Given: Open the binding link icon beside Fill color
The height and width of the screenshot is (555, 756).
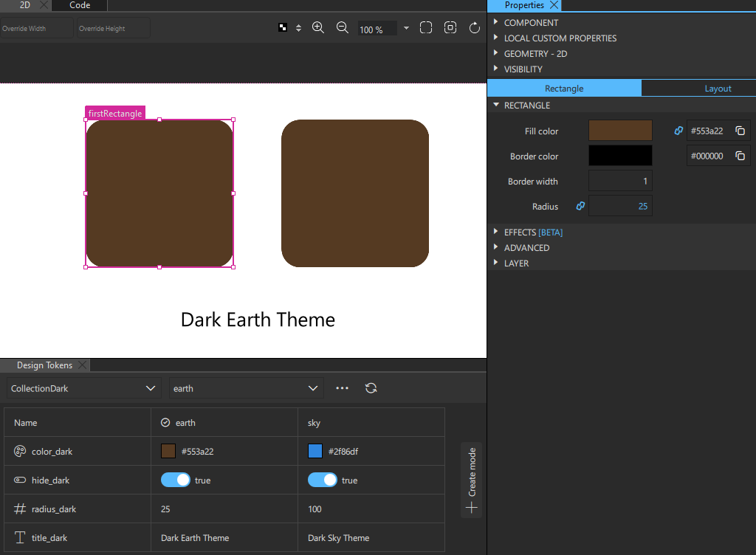Looking at the screenshot, I should (x=678, y=130).
